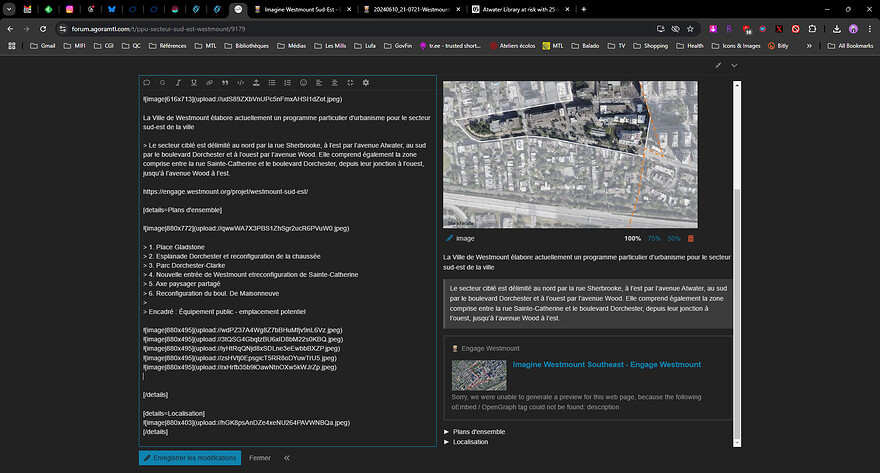Open the browser extensions puzzle icon
This screenshot has height=473, width=880.
(x=812, y=29)
